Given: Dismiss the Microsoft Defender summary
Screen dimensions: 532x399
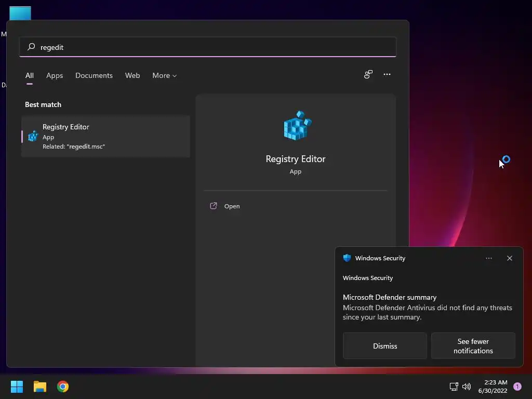Looking at the screenshot, I should click(x=385, y=345).
